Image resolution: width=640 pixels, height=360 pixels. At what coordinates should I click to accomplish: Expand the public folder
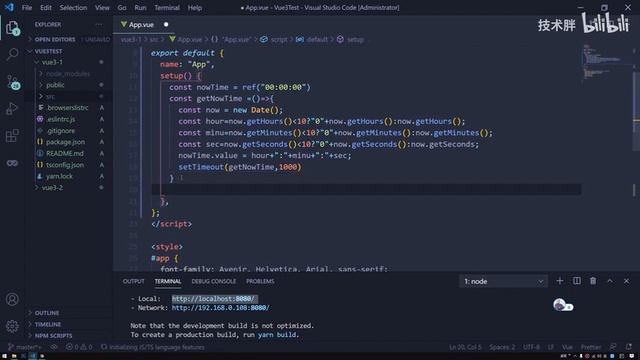click(55, 85)
